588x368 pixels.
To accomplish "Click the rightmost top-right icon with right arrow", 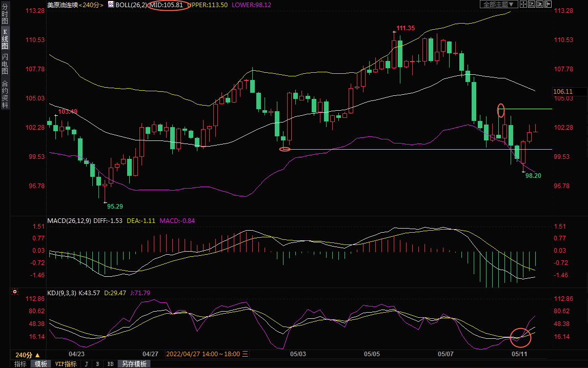I will [x=548, y=4].
